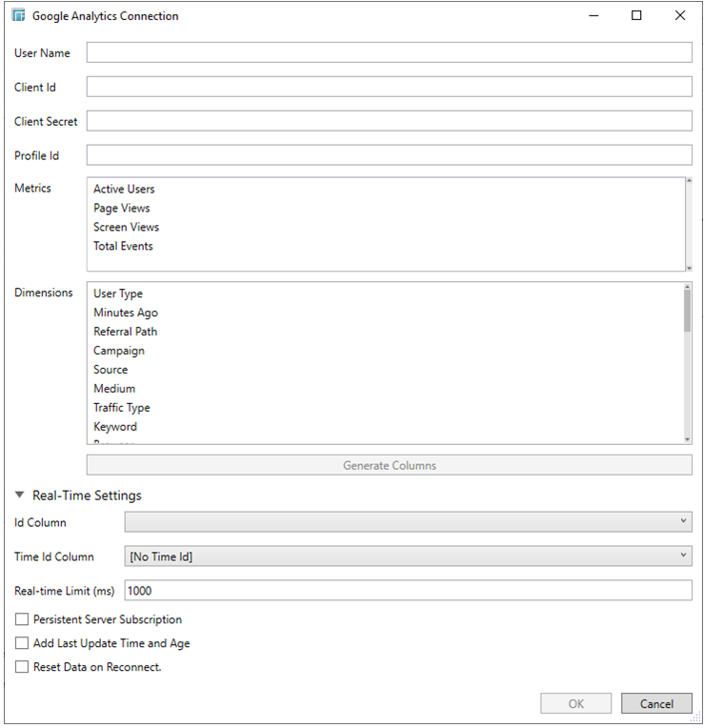Choose Page Views metric

[x=122, y=208]
